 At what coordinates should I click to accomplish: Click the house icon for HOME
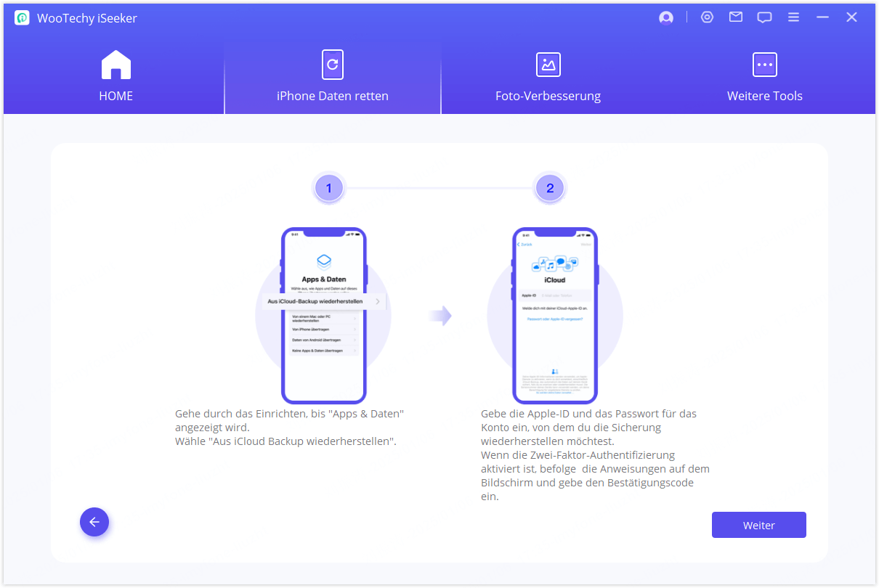tap(116, 65)
